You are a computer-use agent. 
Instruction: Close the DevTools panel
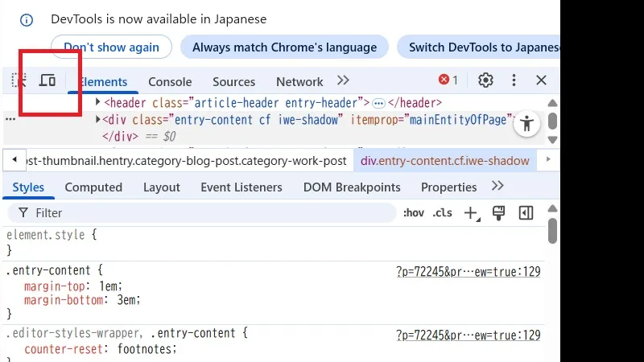tap(541, 80)
